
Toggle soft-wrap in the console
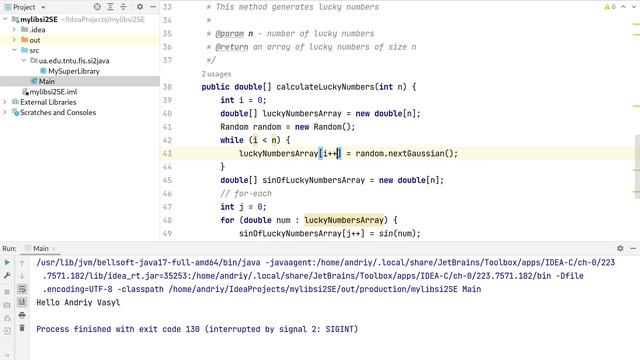[22, 289]
